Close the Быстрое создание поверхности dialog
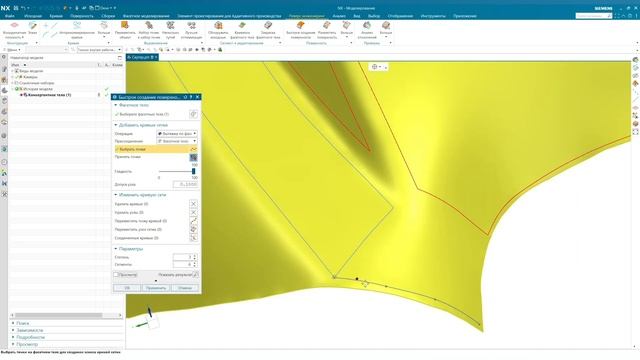 [x=198, y=97]
